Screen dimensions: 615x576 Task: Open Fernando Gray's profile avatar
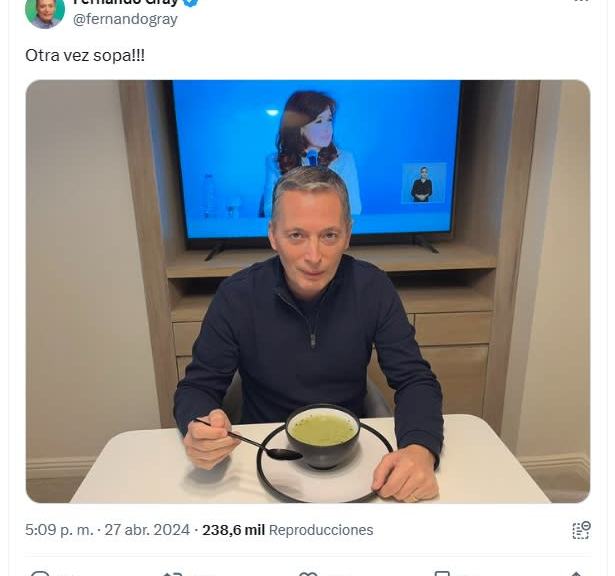pyautogui.click(x=45, y=13)
